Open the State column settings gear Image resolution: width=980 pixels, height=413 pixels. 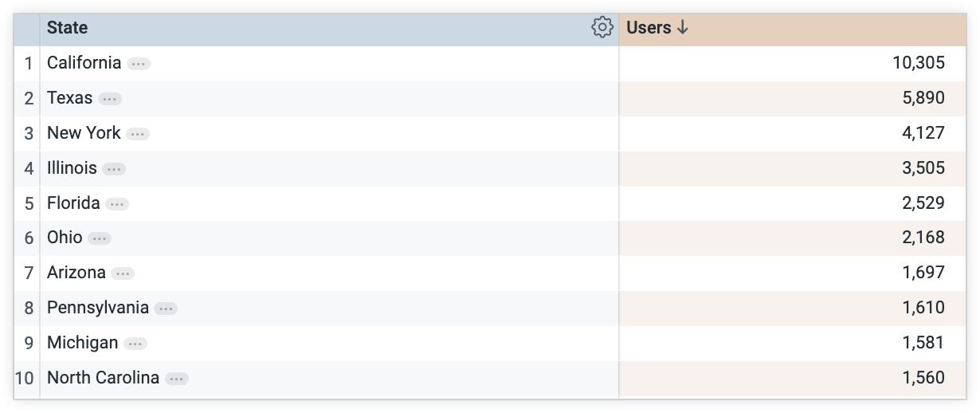point(602,28)
